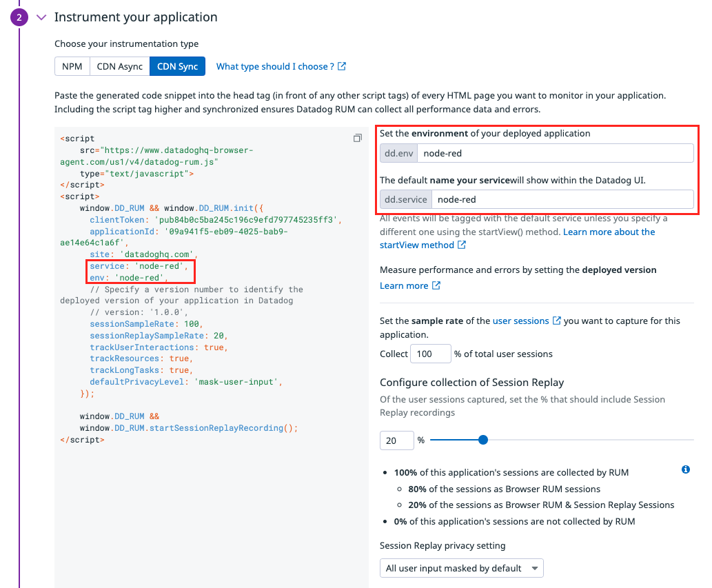Open 'What type should I choose ?' link
This screenshot has width=712, height=588.
point(275,66)
